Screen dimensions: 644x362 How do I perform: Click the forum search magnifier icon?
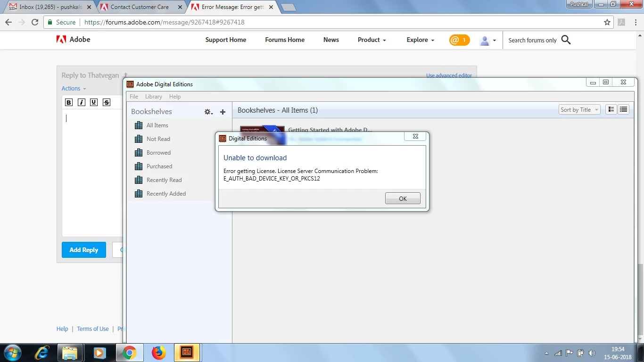tap(566, 40)
